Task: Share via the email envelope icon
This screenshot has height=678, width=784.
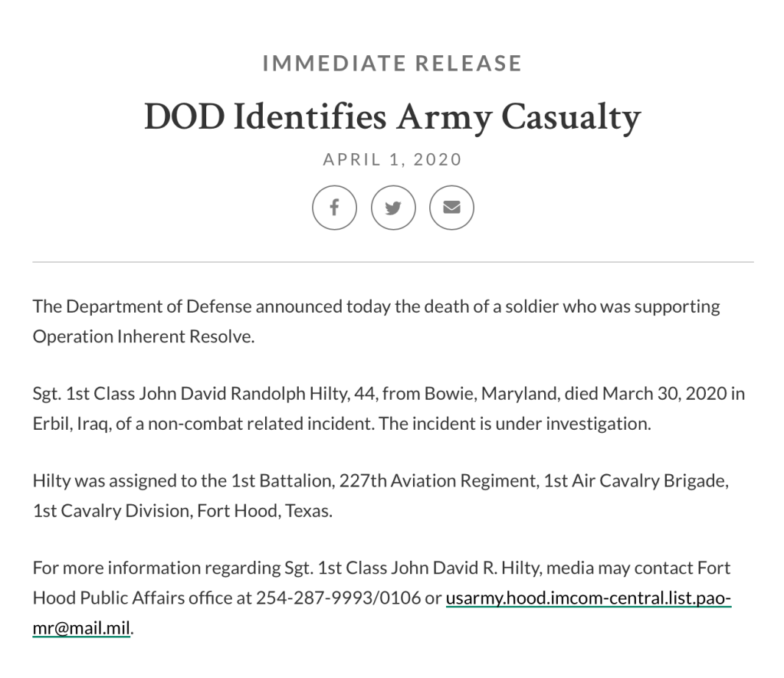Action: click(451, 208)
